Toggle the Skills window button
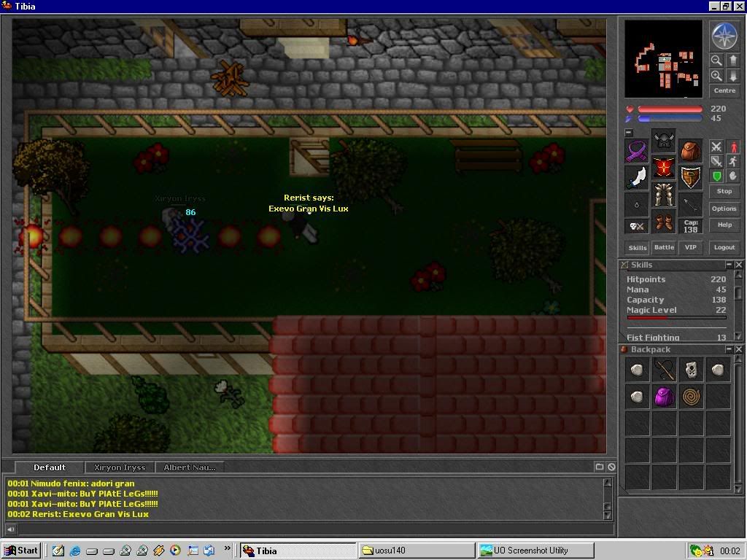 (x=638, y=247)
